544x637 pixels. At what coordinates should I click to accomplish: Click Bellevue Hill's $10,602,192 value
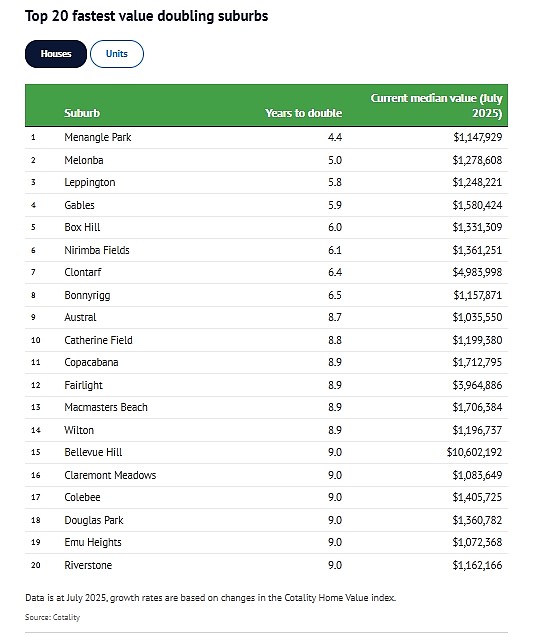pos(474,452)
